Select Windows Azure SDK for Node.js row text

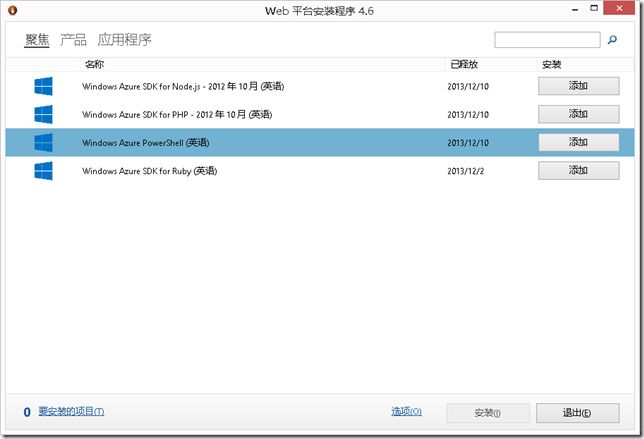(183, 86)
